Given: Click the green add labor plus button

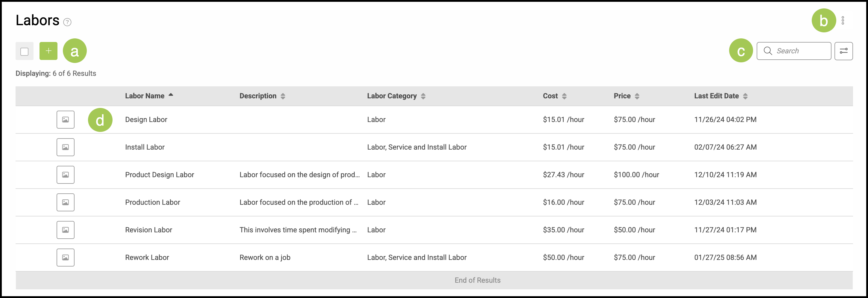Looking at the screenshot, I should click(x=48, y=51).
